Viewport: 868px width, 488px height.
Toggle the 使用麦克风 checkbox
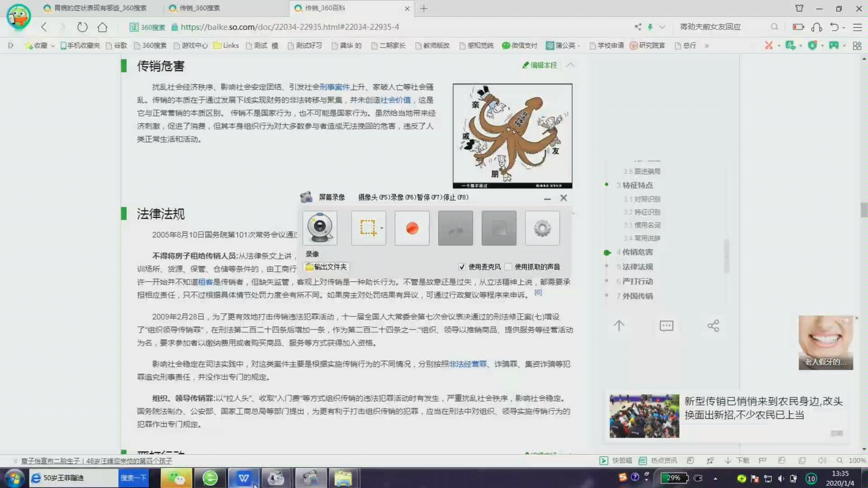tap(462, 267)
